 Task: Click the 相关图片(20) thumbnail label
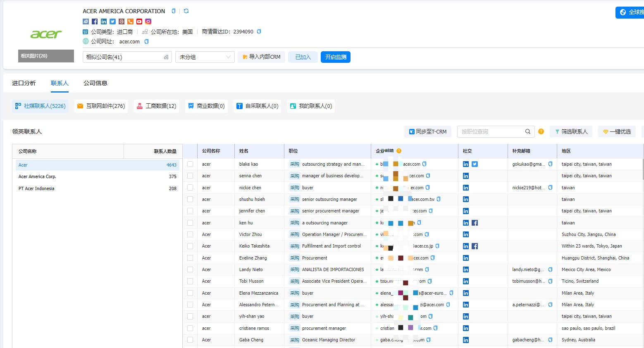[x=46, y=56]
